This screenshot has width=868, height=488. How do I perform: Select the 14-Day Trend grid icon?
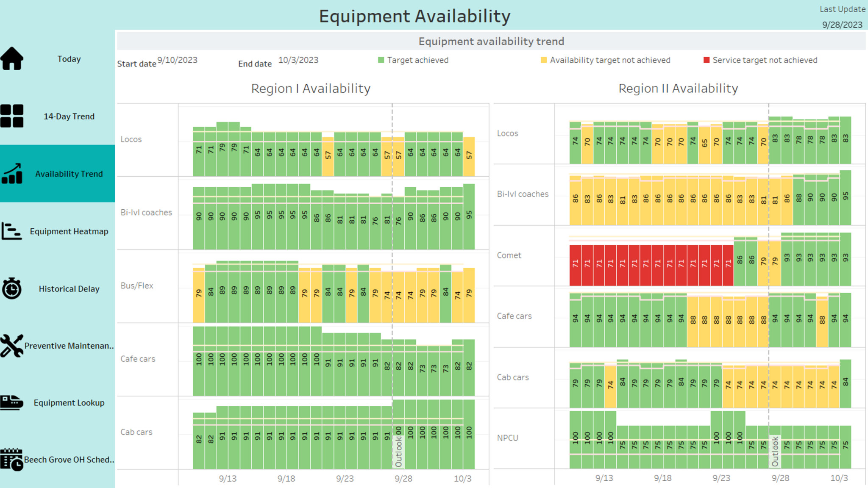click(13, 115)
